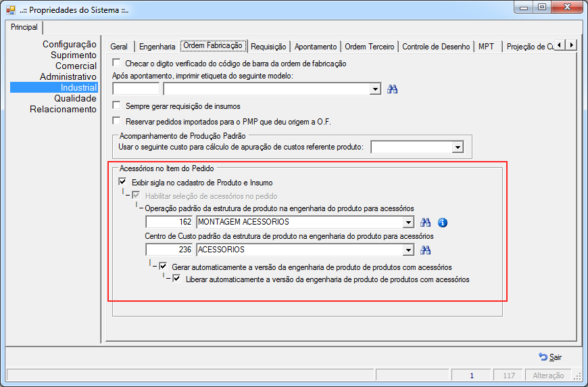
Task: Switch to Ordem Terceiro tab
Action: [x=370, y=47]
